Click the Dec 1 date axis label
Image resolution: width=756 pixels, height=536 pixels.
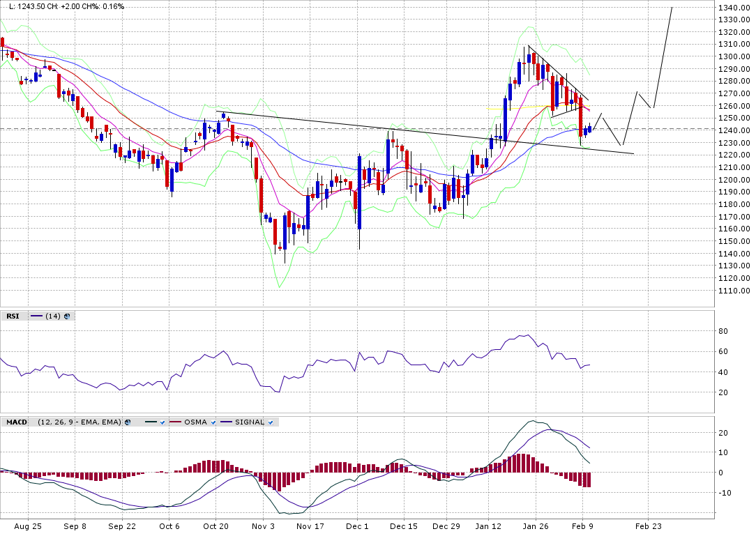click(x=357, y=526)
